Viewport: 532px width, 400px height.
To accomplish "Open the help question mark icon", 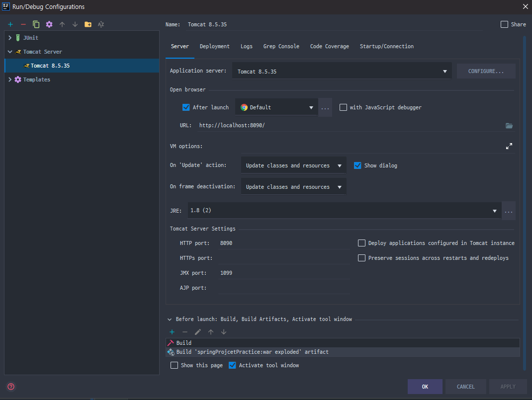I will click(11, 387).
